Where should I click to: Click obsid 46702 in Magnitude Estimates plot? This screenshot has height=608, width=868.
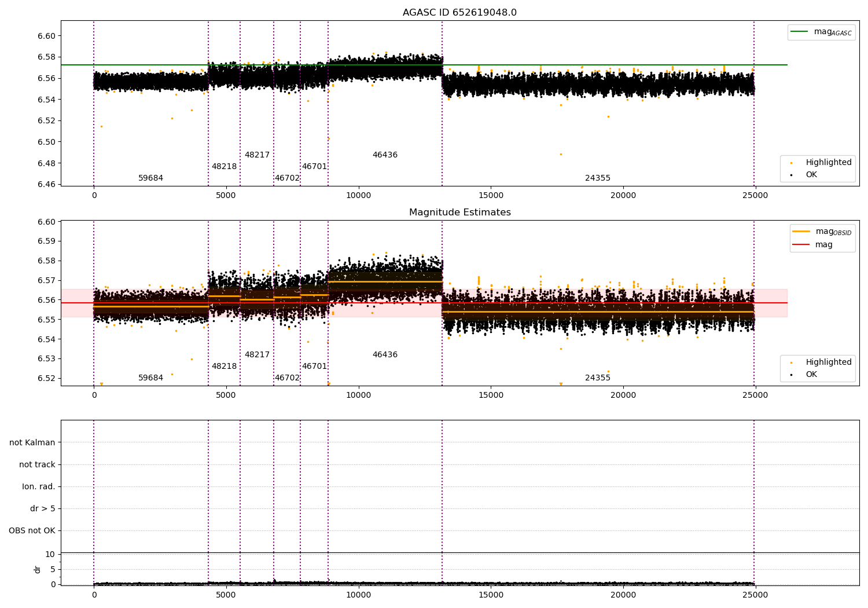click(287, 378)
